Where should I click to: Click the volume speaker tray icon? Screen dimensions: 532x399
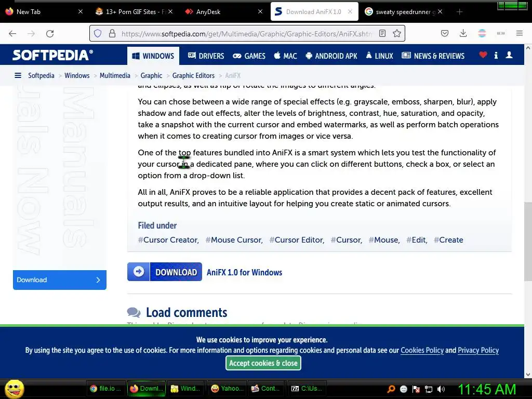point(441,389)
